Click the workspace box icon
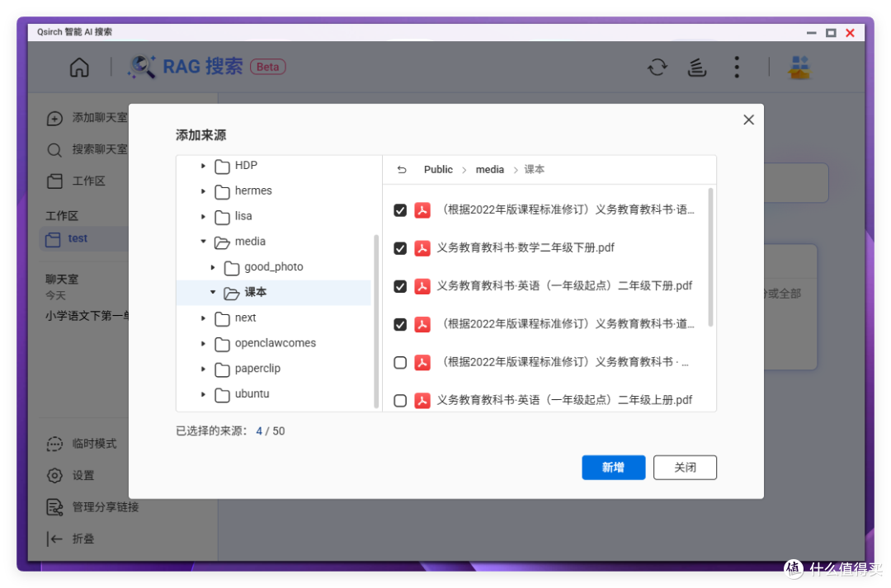This screenshot has width=891, height=588. (x=54, y=181)
